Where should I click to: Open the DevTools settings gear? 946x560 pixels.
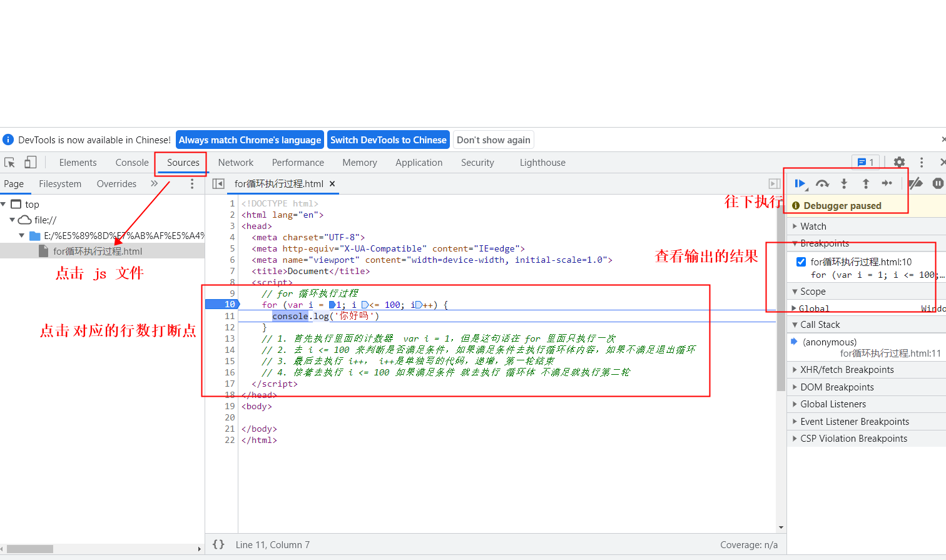tap(899, 162)
